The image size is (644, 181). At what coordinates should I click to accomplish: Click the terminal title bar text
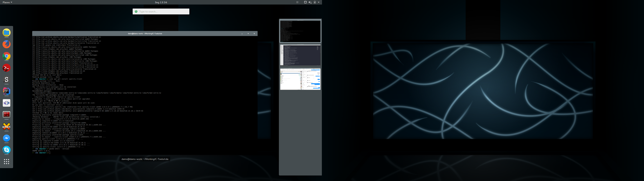point(145,34)
